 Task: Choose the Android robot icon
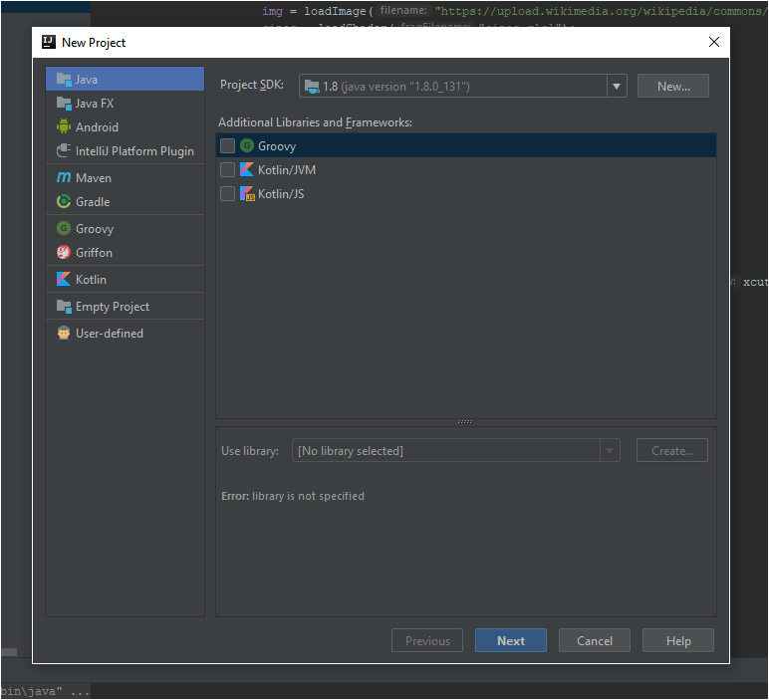pos(64,126)
